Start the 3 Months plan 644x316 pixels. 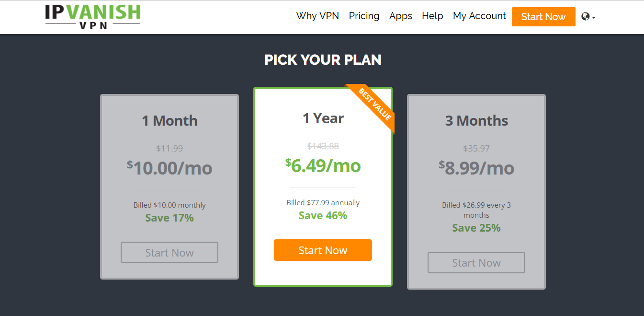click(476, 263)
